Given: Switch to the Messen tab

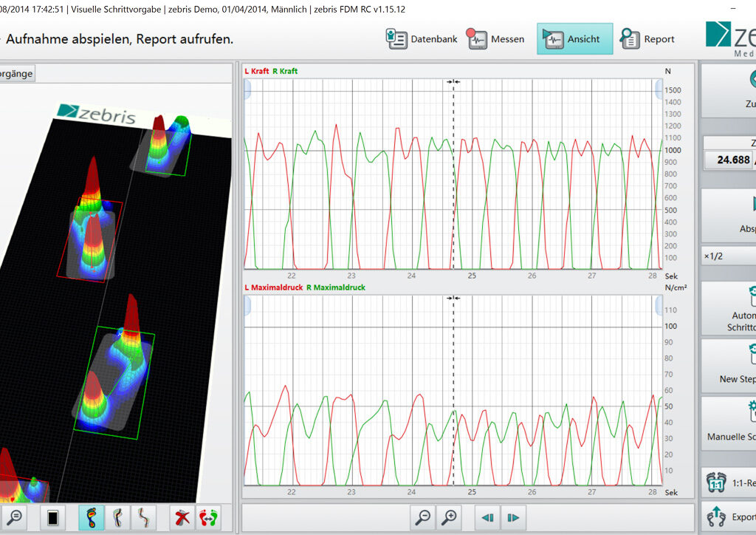Looking at the screenshot, I should [x=496, y=39].
